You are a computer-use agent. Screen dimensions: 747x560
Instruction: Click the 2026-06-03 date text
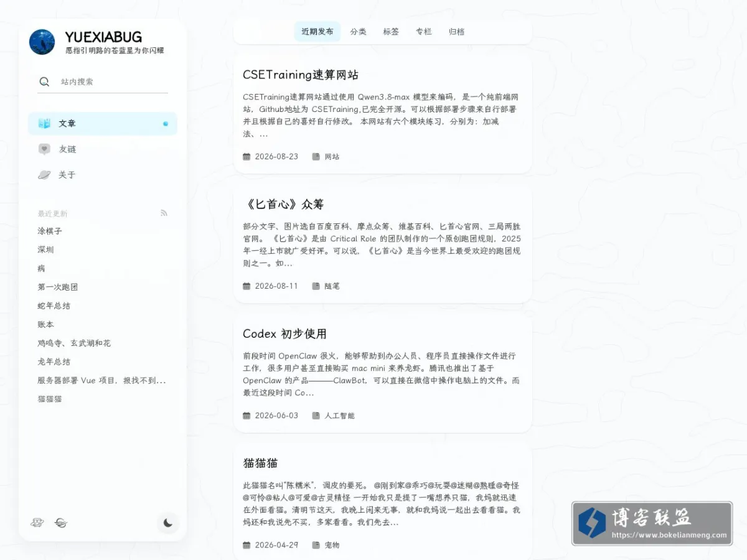(276, 416)
